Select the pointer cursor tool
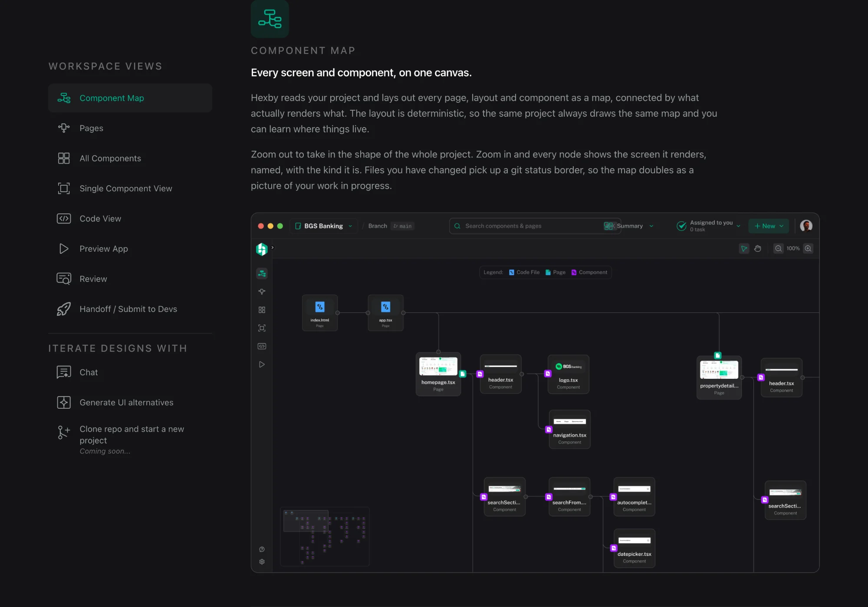 (744, 249)
